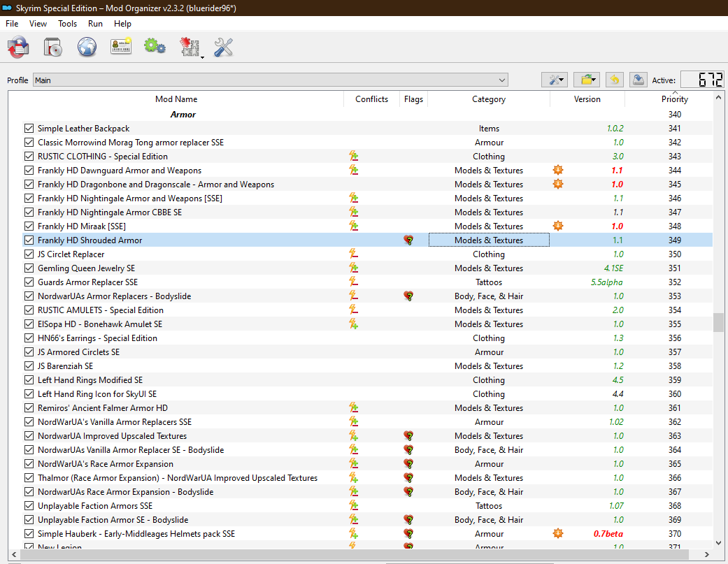
Task: Open the puzzle tools toolbar icon
Action: click(x=190, y=47)
